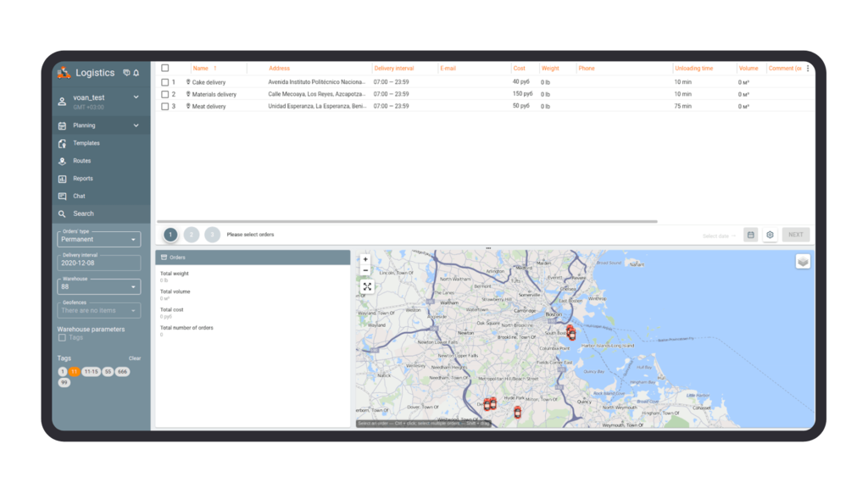Toggle tag 99 filter chip

click(64, 382)
